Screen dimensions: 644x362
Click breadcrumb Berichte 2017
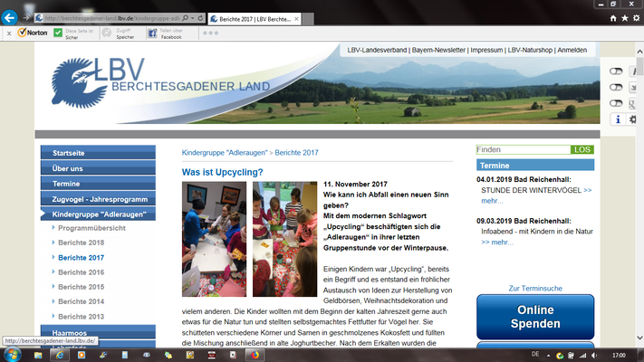tap(296, 153)
